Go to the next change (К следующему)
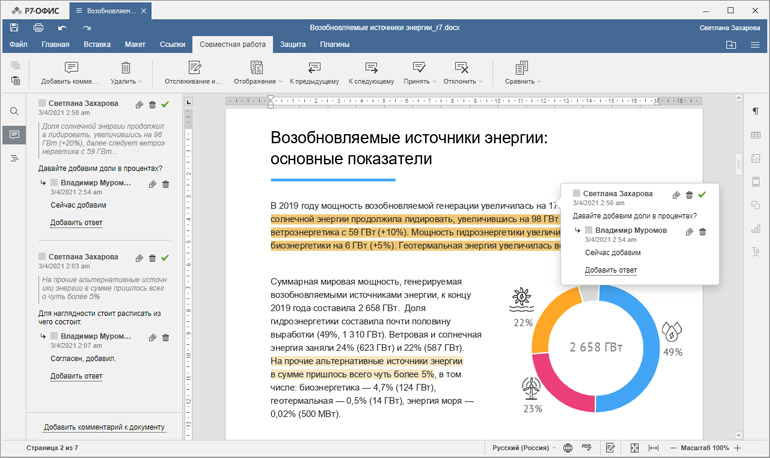The width and height of the screenshot is (770, 458). (371, 68)
